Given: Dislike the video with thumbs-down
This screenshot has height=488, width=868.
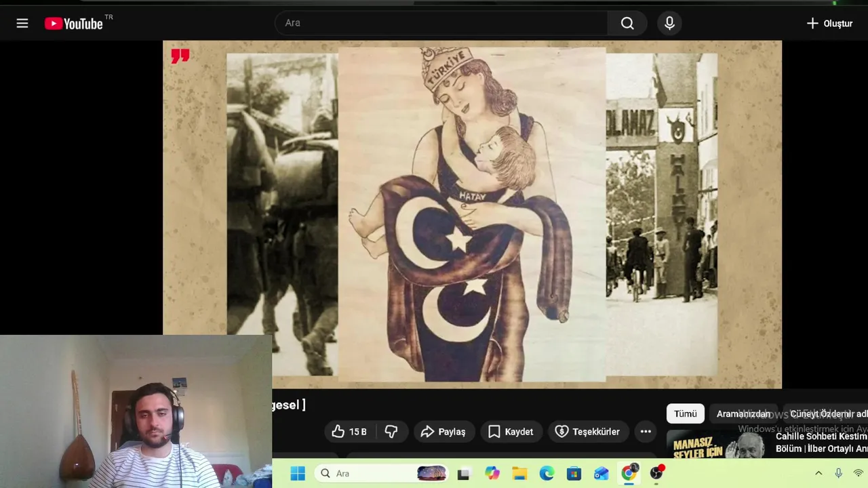Looking at the screenshot, I should pos(391,432).
